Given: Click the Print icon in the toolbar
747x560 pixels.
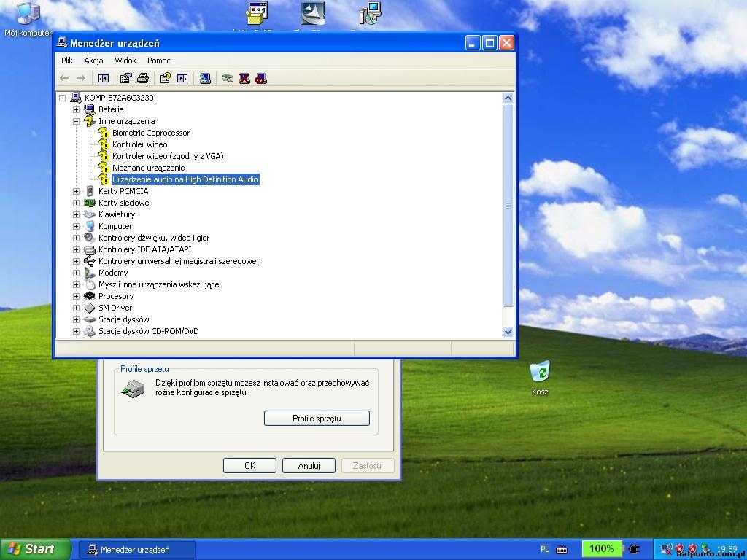Looking at the screenshot, I should point(143,78).
